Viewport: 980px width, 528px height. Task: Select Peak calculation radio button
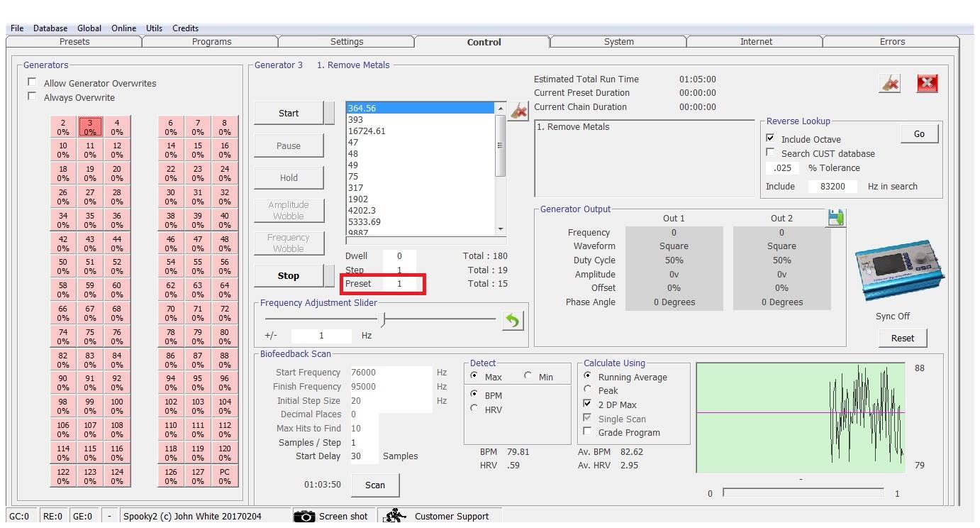[588, 390]
